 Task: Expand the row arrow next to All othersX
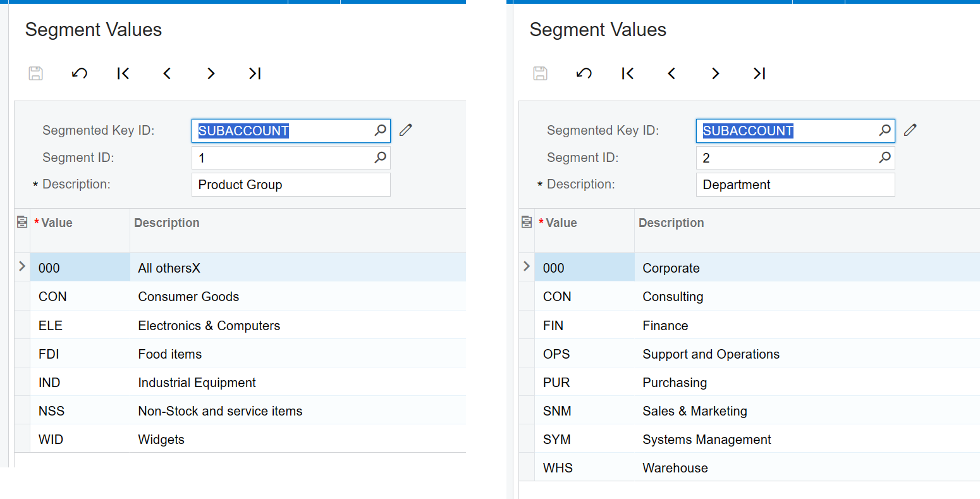click(x=22, y=266)
